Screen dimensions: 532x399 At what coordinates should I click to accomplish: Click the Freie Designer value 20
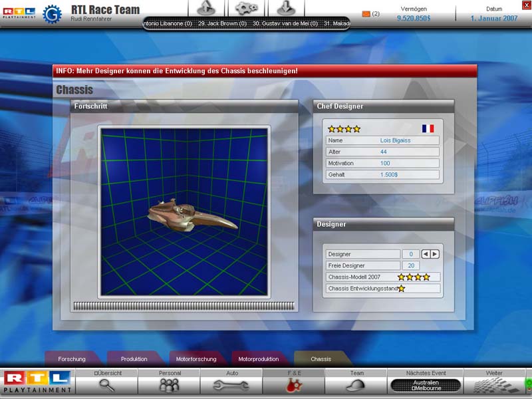411,265
